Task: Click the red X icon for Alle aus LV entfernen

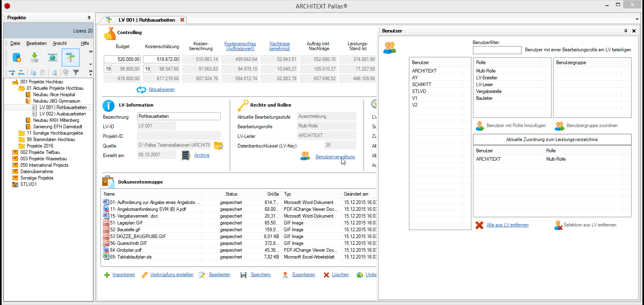Action: 479,225
